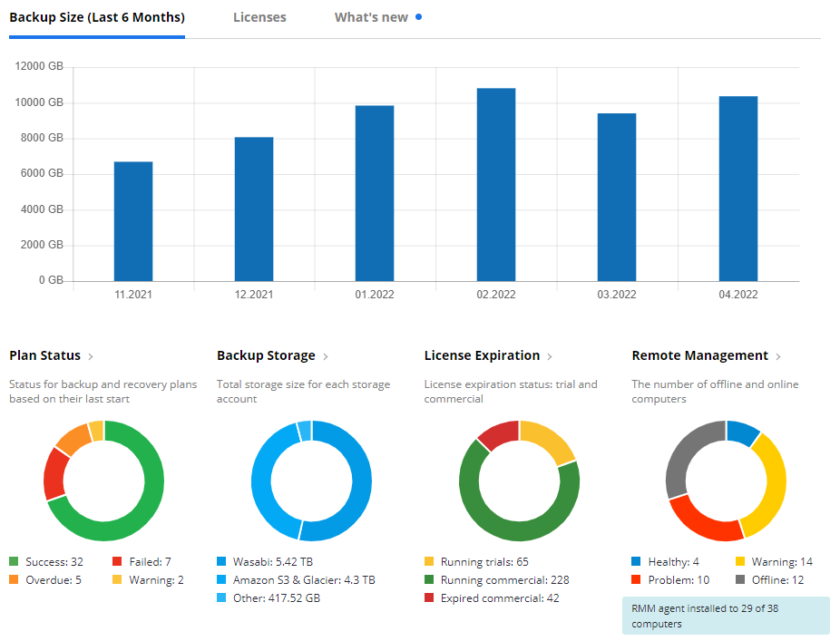
Task: Click the RMM agent installed notice
Action: click(726, 616)
